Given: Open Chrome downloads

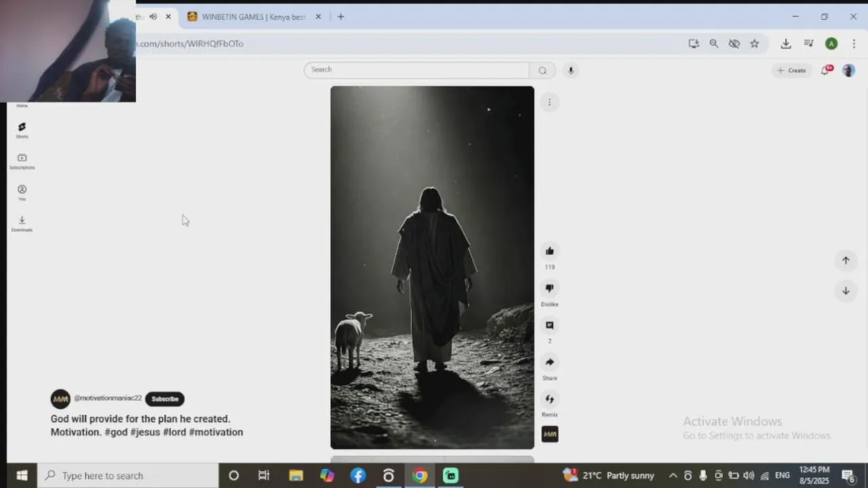Looking at the screenshot, I should [x=786, y=43].
